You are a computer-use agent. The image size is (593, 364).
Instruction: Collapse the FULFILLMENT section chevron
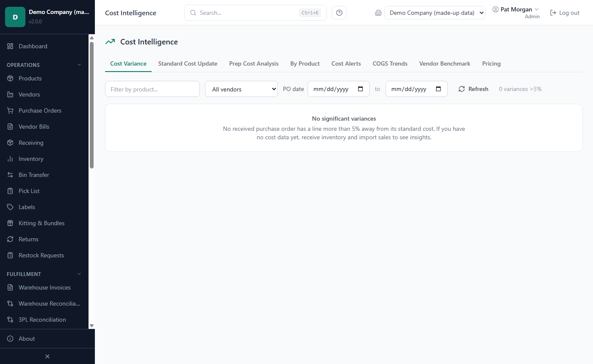[x=79, y=274]
